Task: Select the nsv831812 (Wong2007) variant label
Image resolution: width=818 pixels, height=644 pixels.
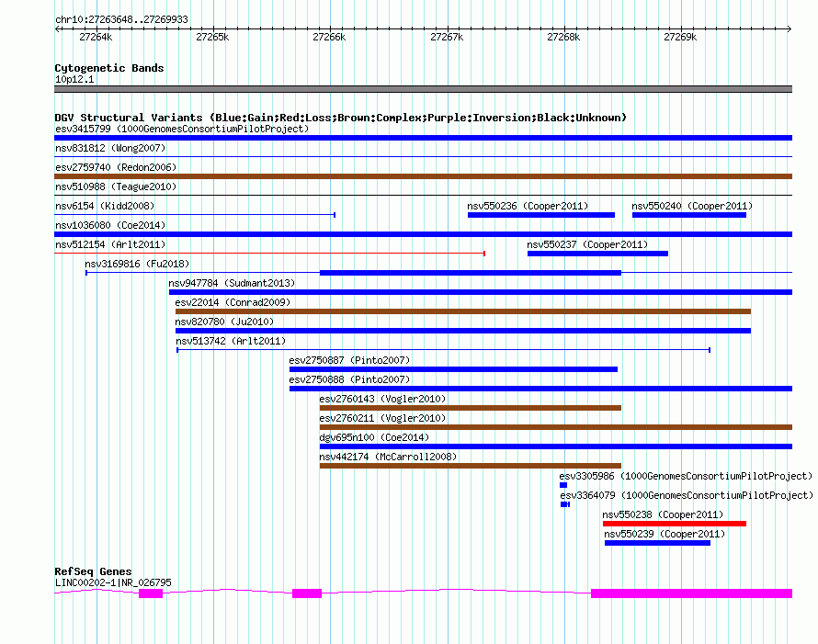Action: 110,148
